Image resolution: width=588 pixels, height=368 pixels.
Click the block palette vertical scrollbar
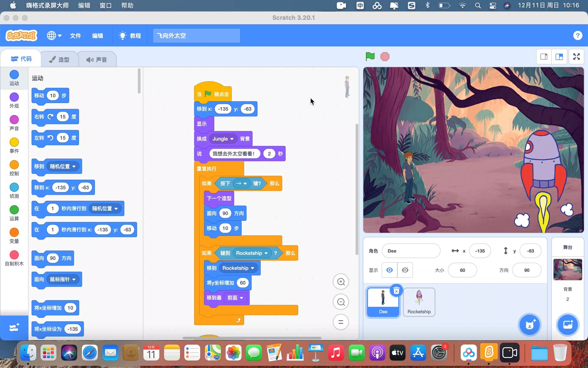139,81
